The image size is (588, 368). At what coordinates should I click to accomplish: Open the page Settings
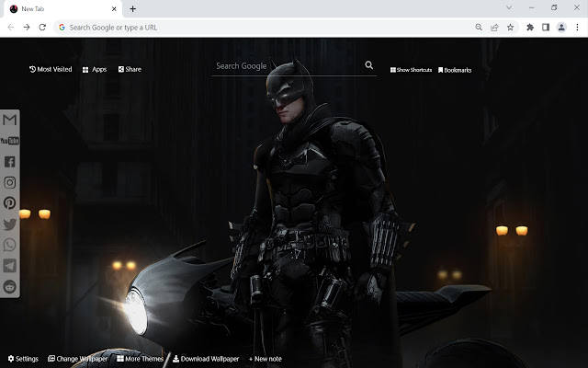[23, 359]
